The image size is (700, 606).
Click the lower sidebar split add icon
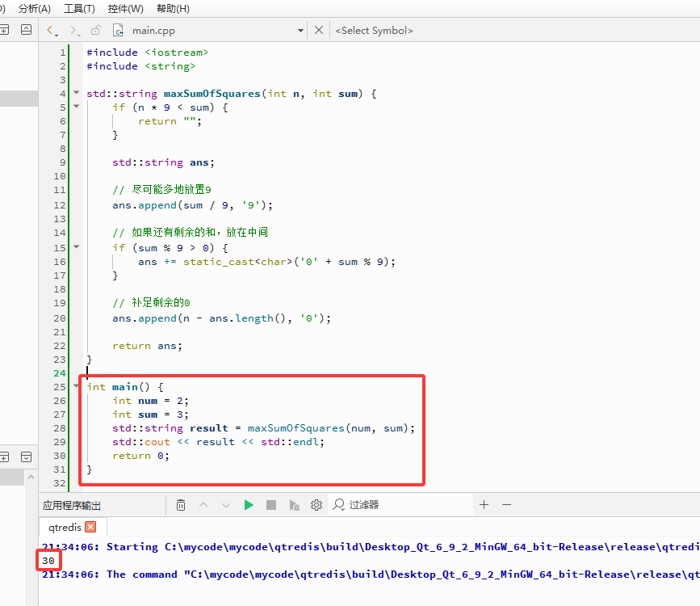click(x=4, y=457)
